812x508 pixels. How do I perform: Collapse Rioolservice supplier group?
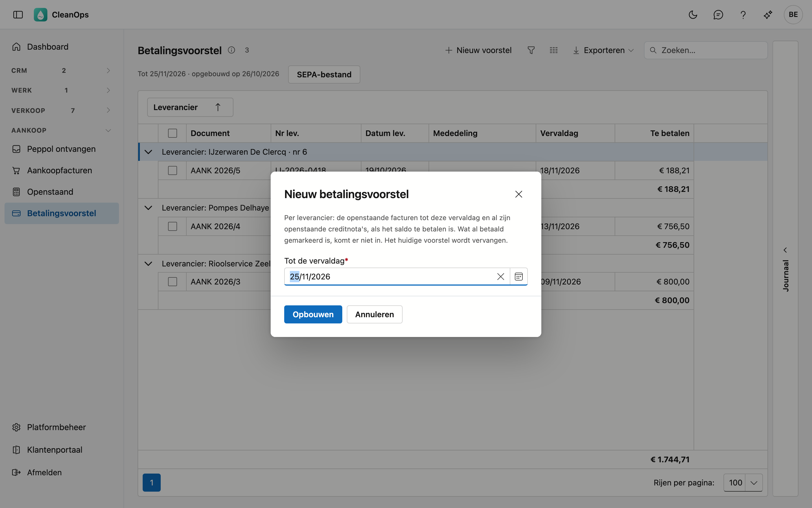pos(148,263)
